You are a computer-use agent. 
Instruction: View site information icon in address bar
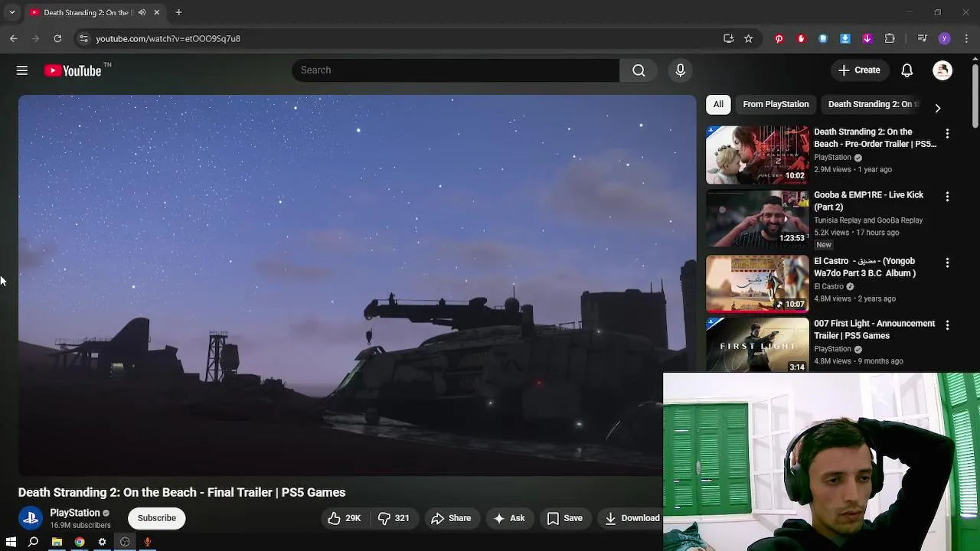(83, 38)
